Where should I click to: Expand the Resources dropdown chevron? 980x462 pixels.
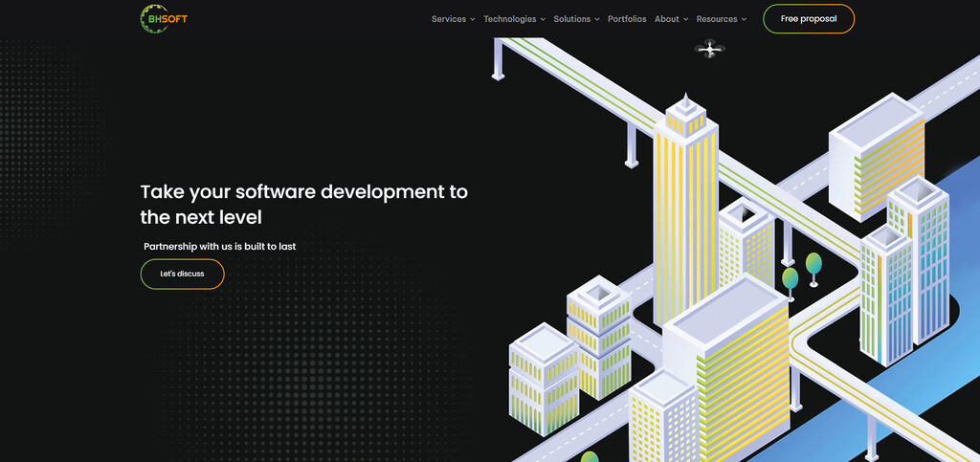pos(744,19)
